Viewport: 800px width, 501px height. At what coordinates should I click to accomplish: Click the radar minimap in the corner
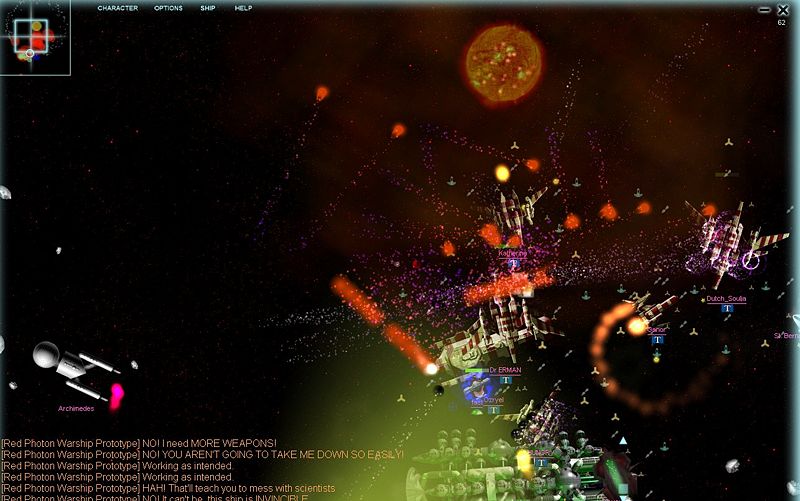[35, 38]
